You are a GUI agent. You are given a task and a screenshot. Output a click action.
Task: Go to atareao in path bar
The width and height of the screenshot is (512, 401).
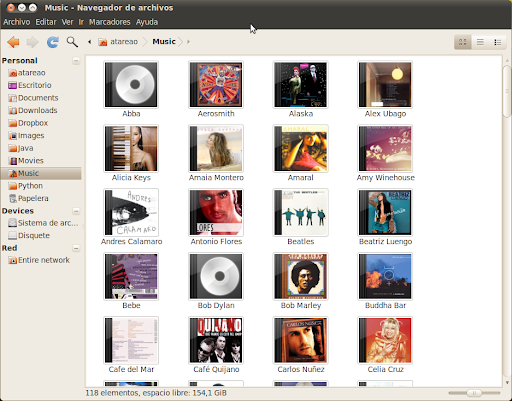point(119,42)
